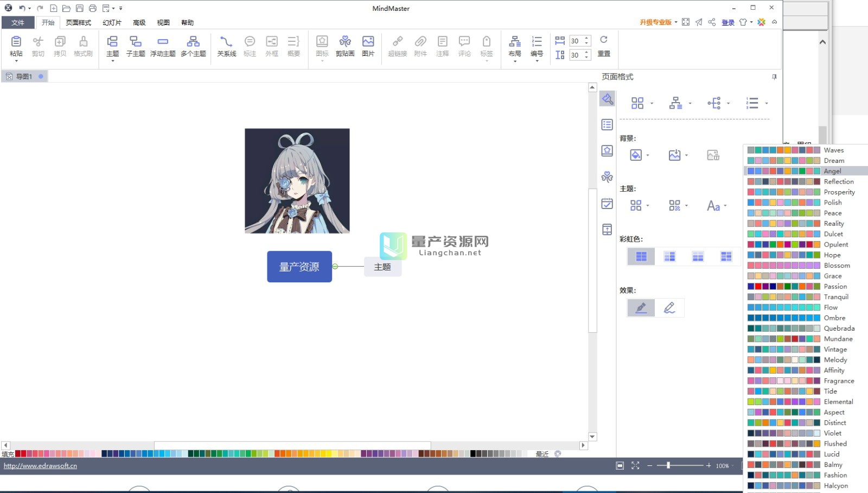The width and height of the screenshot is (868, 493).
Task: Open the page format sidebar icon
Action: point(607,99)
